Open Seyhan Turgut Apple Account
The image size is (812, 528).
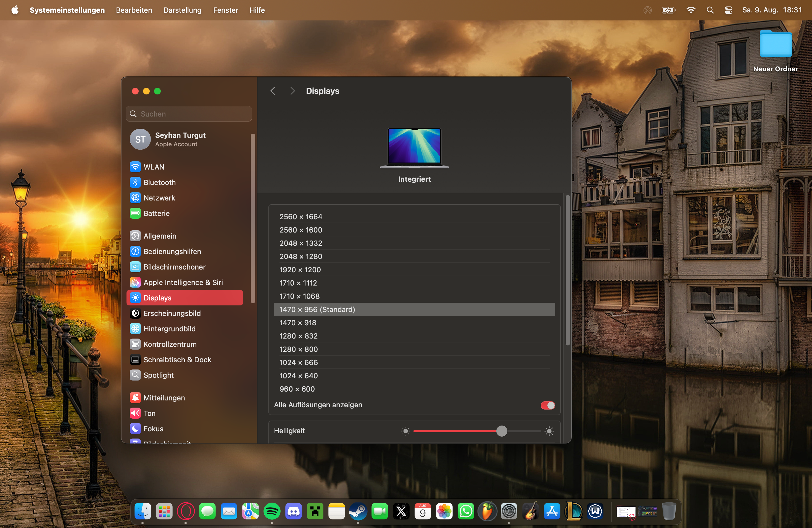click(184, 139)
